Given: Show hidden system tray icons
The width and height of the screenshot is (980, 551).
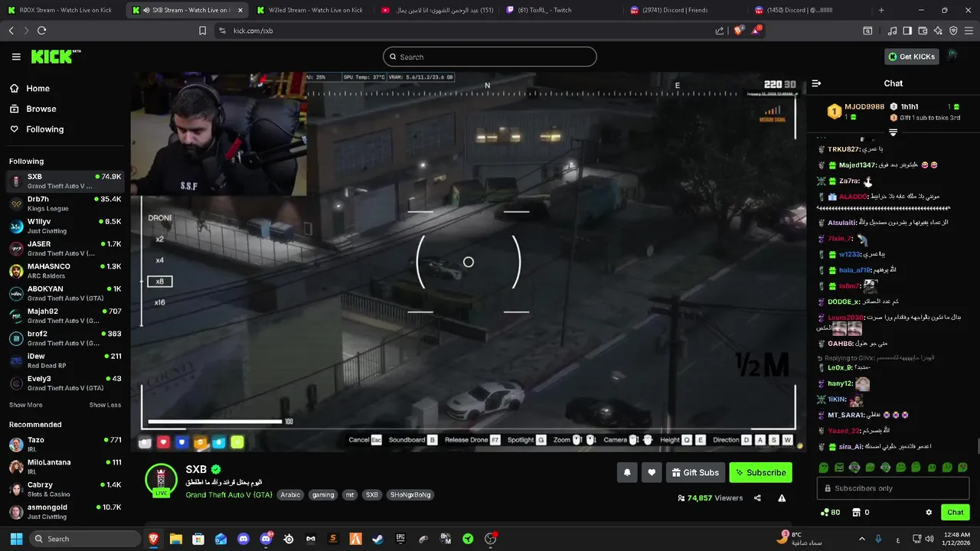Looking at the screenshot, I should pyautogui.click(x=861, y=539).
